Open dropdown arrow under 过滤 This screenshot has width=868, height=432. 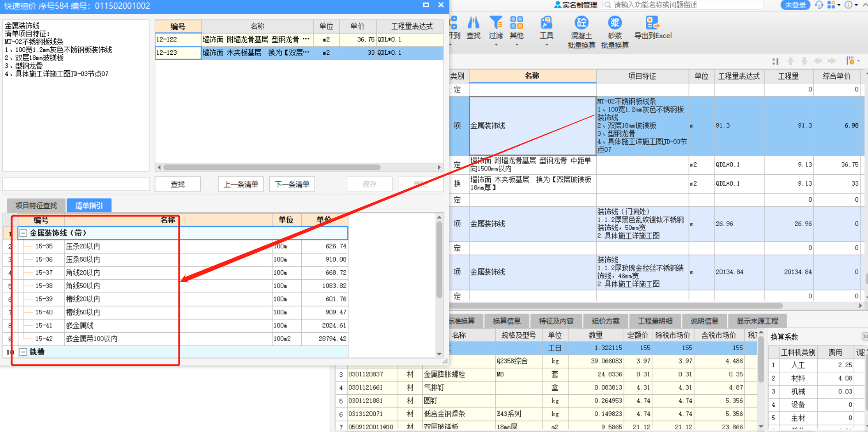click(x=496, y=45)
